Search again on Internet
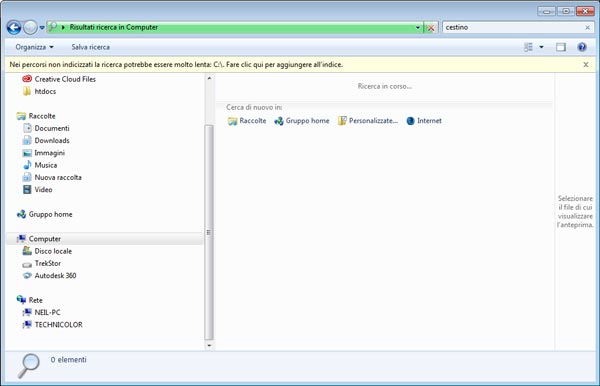This screenshot has width=600, height=386. [424, 121]
